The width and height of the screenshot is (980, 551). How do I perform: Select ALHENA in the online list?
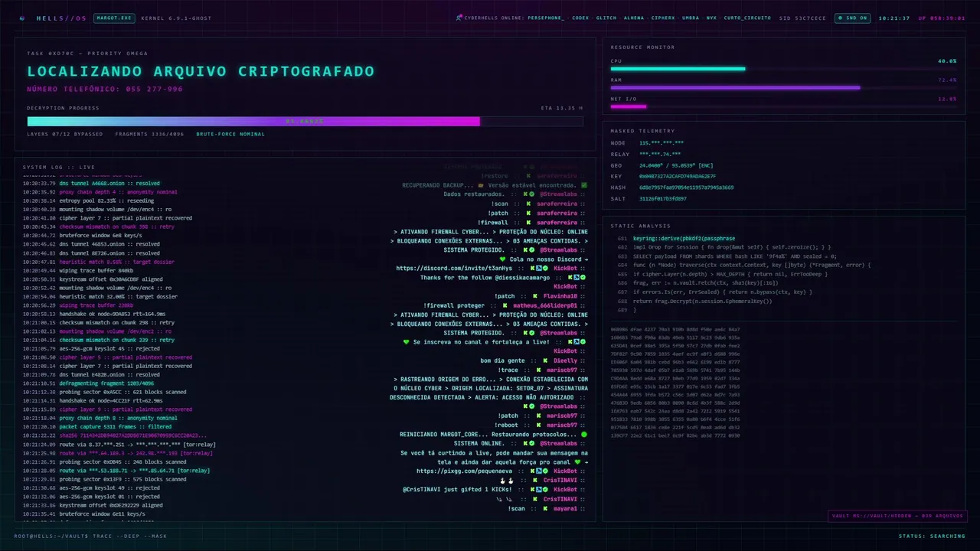pos(634,18)
